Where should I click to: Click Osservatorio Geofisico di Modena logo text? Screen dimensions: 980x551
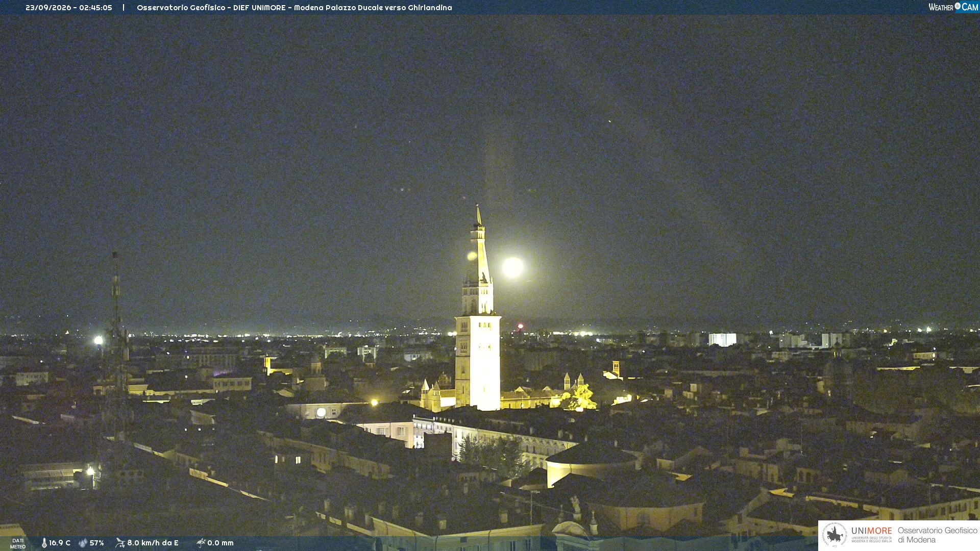[x=938, y=535]
